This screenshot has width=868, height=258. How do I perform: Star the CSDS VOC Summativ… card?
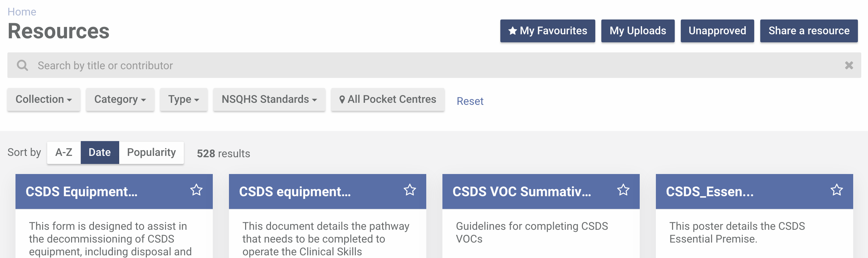(623, 190)
